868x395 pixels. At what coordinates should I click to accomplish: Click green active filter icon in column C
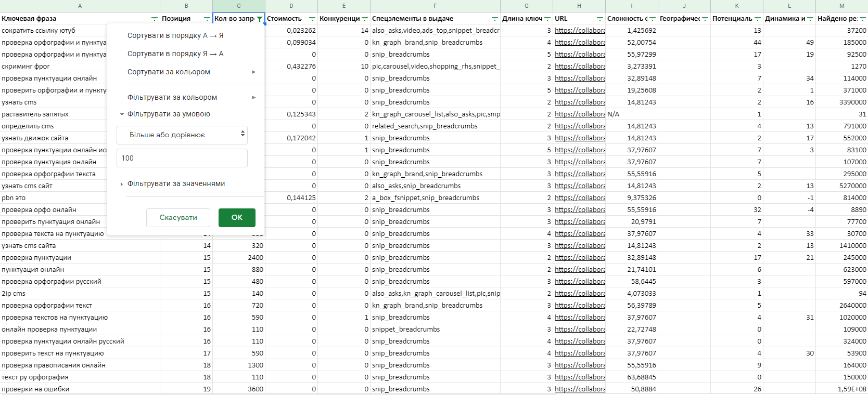point(260,19)
